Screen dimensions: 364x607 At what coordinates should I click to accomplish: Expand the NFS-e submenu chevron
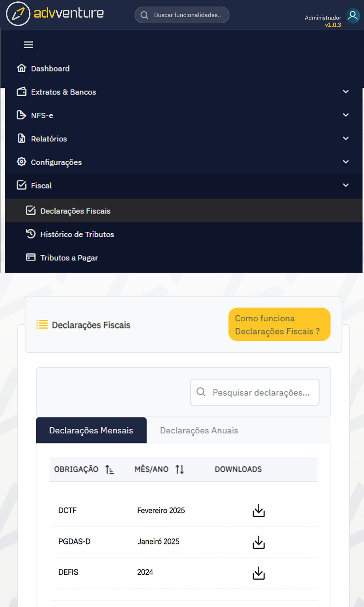click(345, 115)
